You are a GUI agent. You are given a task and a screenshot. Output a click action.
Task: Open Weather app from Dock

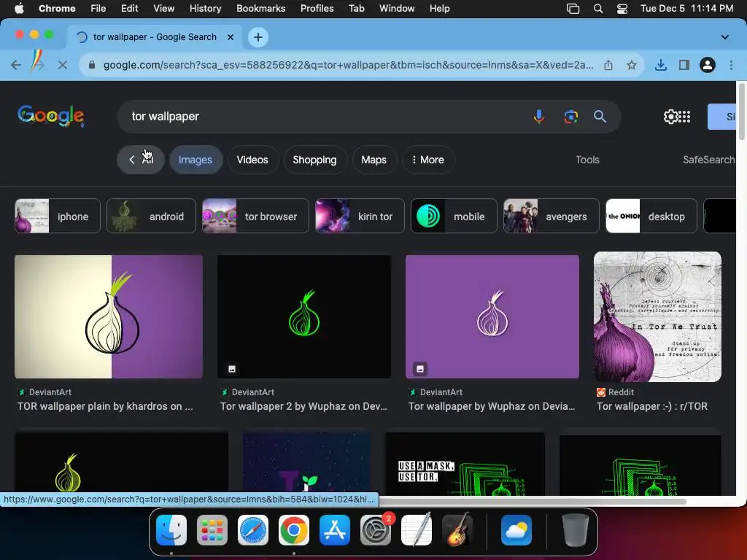[x=516, y=530]
